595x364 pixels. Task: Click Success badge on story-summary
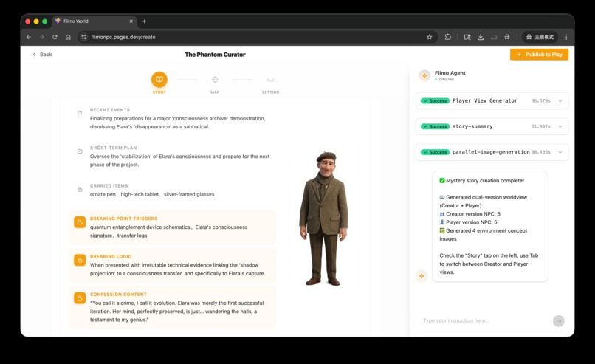pyautogui.click(x=435, y=126)
